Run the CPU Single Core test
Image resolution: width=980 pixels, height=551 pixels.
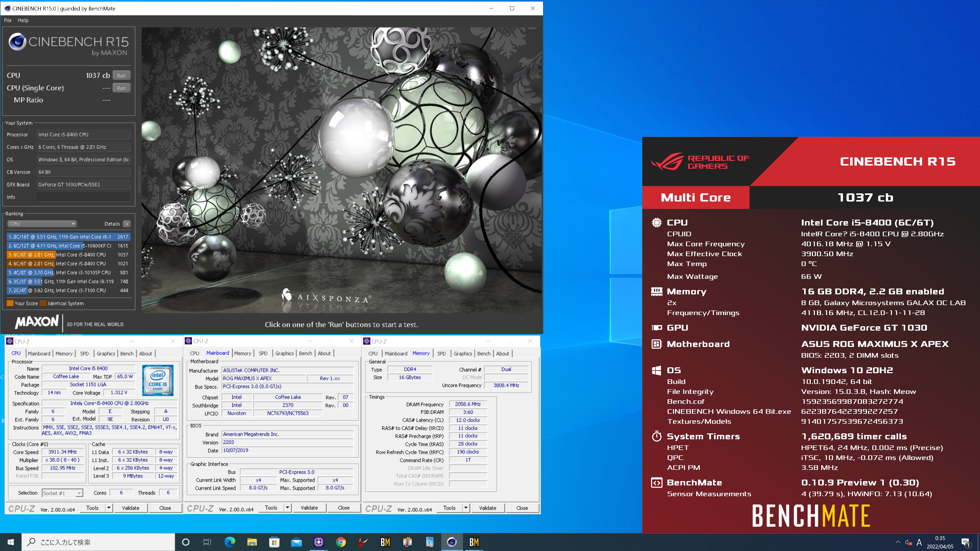pyautogui.click(x=121, y=88)
